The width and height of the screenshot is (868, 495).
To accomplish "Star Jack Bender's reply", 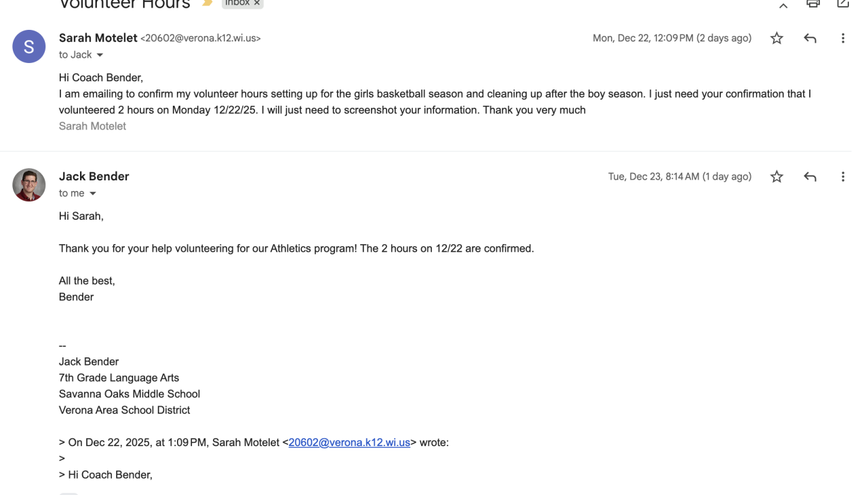I will 776,177.
